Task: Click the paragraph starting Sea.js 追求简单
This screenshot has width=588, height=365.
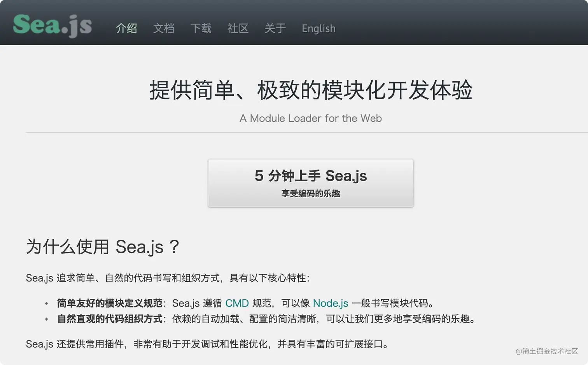Action: coord(168,278)
